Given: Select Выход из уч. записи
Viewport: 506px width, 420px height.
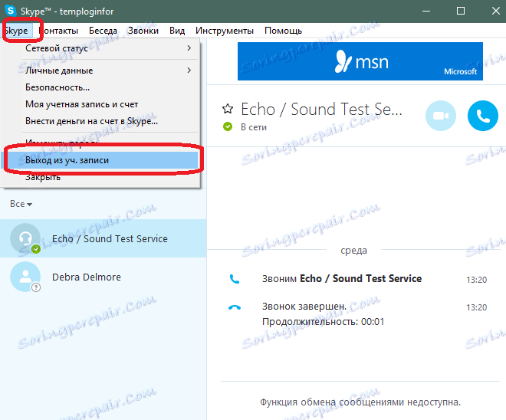Looking at the screenshot, I should coord(100,160).
